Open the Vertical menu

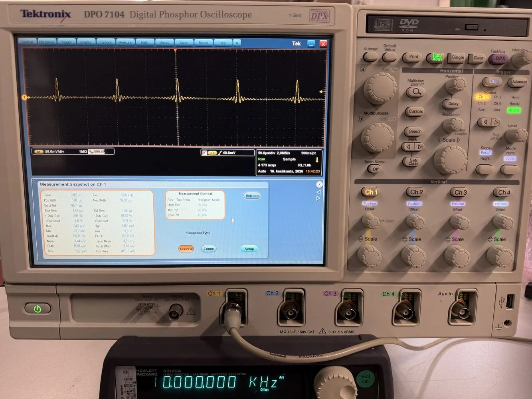[x=28, y=42]
